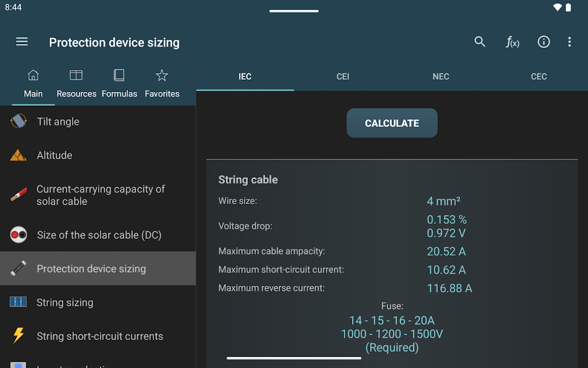Viewport: 588px width, 368px height.
Task: Tap the search magnifier icon
Action: [479, 42]
